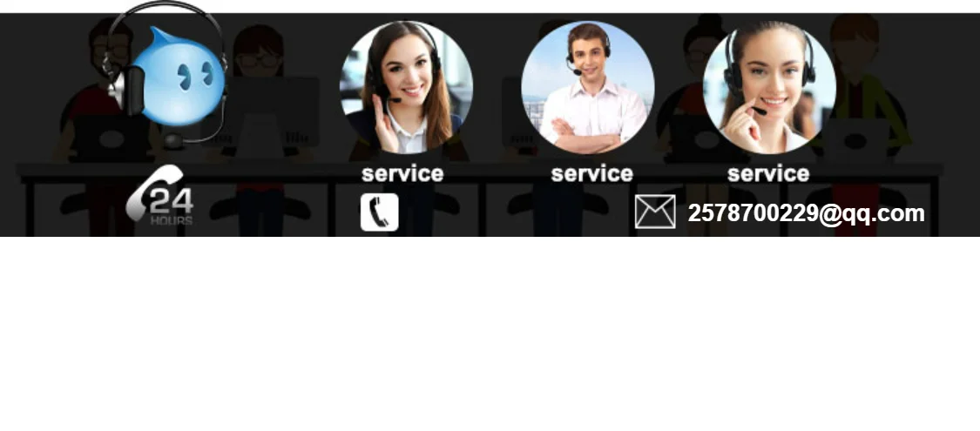Click the headset microphone on the blue mascot
980x431 pixels.
point(173,141)
